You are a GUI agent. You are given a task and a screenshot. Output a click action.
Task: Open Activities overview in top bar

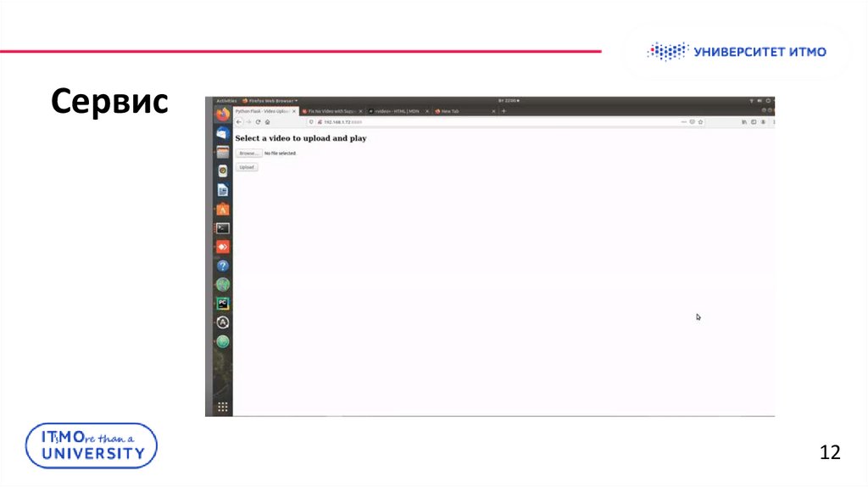coord(226,101)
